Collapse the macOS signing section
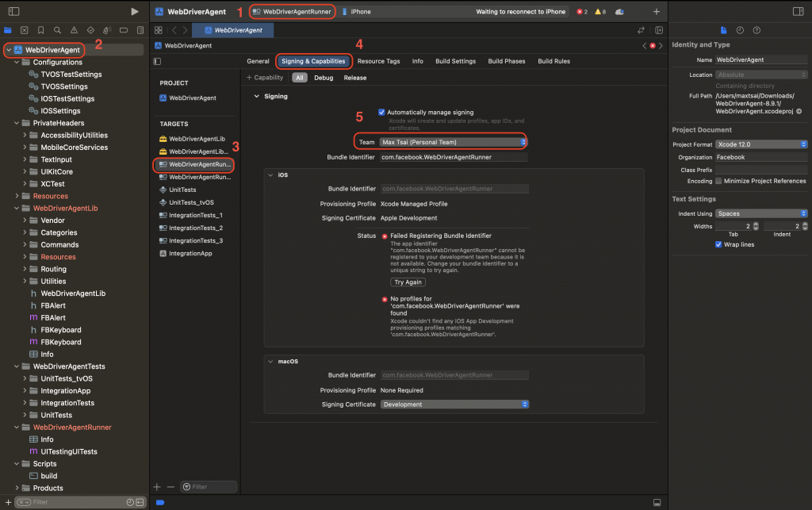 (270, 362)
